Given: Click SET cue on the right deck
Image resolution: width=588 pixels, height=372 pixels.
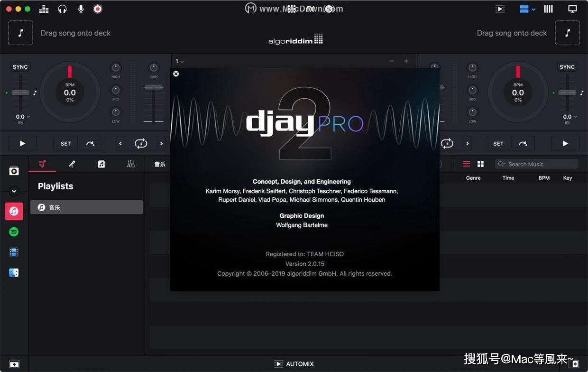Looking at the screenshot, I should coord(498,143).
